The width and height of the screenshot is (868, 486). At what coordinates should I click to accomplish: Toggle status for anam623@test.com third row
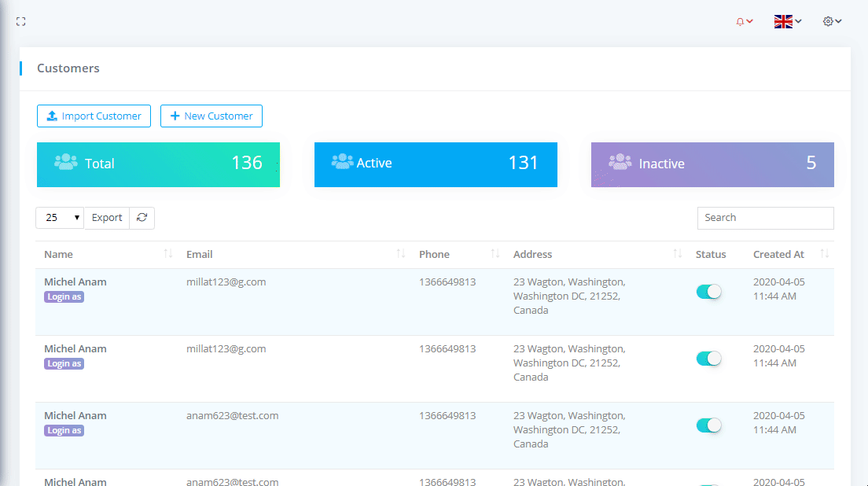(708, 425)
